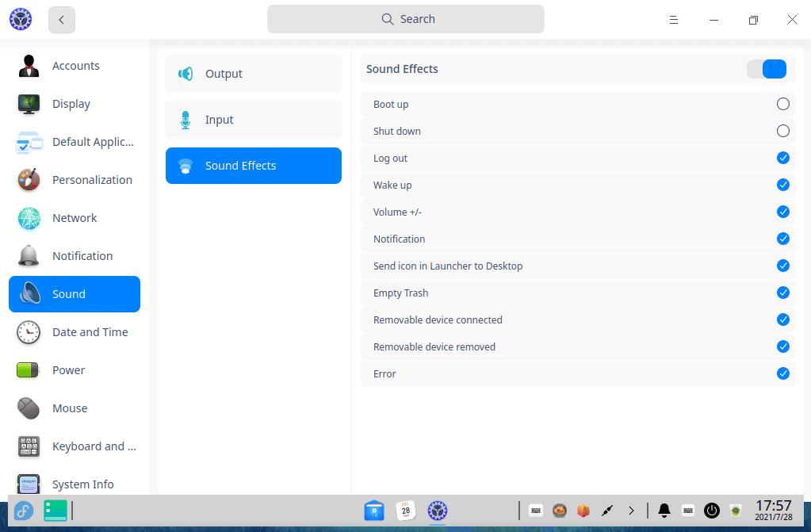Open the System Info icon
The height and width of the screenshot is (532, 811).
pos(29,484)
